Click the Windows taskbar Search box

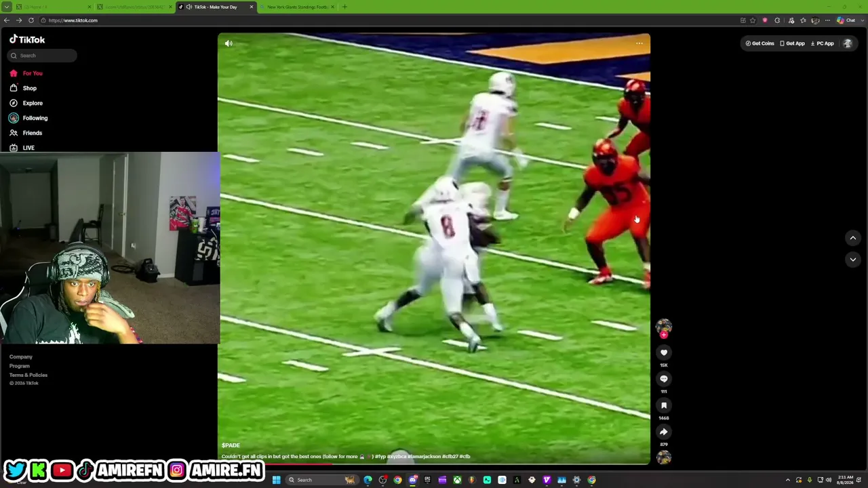click(x=321, y=480)
